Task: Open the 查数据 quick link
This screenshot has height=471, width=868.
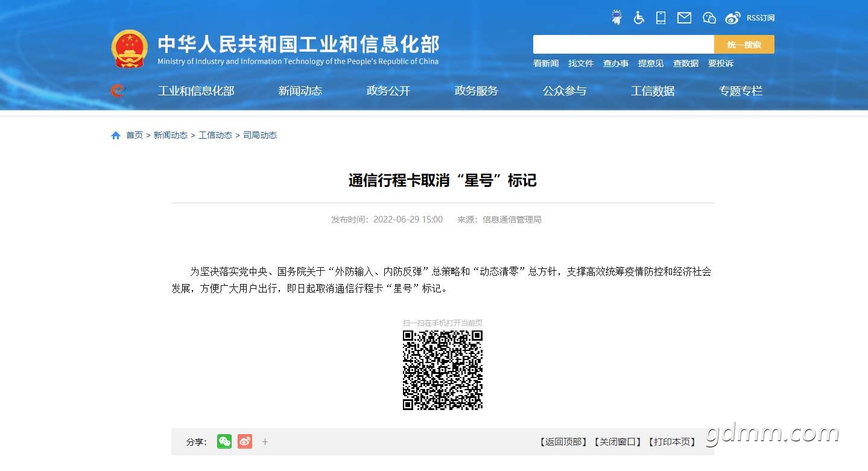Action: click(686, 63)
